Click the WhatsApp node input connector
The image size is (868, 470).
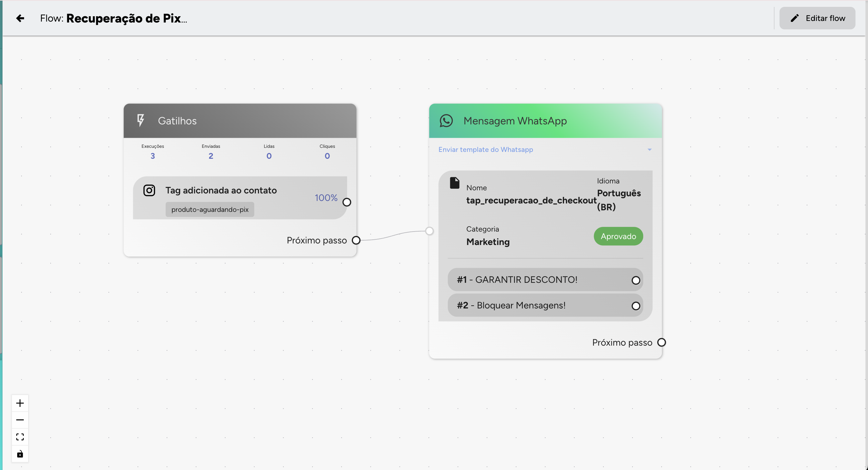429,231
